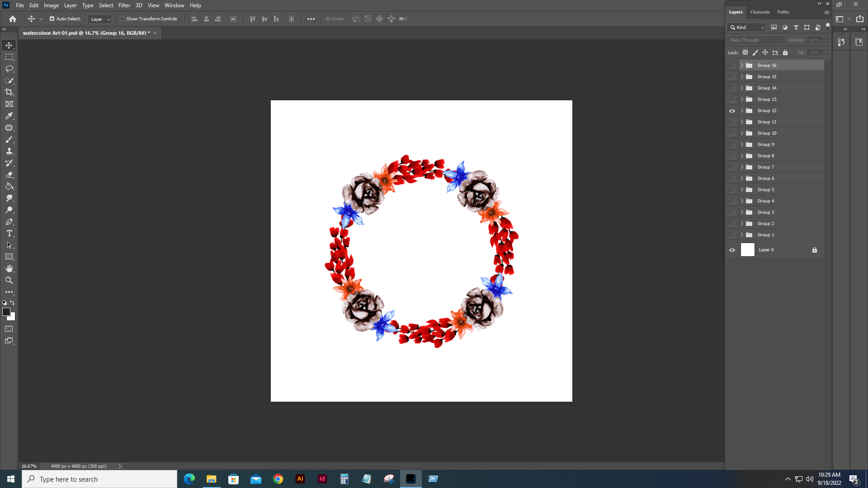The width and height of the screenshot is (868, 488).
Task: Open the Kind filter dropdown
Action: 747,28
